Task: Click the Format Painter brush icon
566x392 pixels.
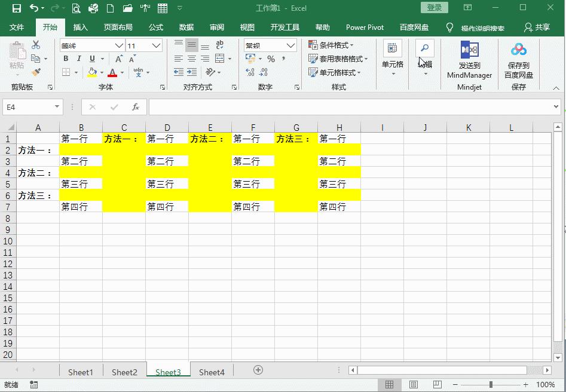Action: (36, 72)
